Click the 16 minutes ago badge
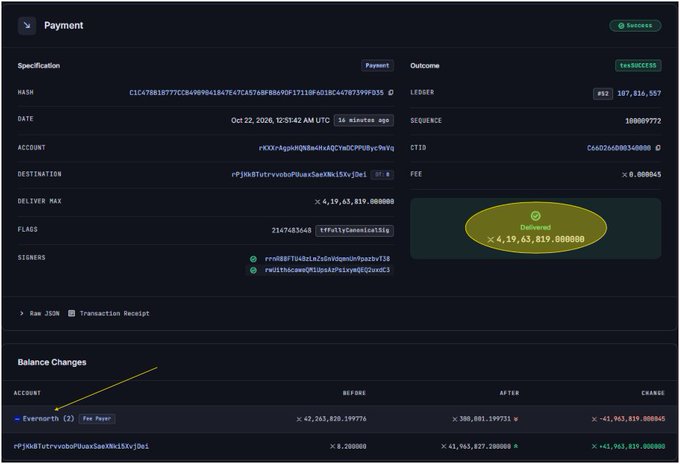The height and width of the screenshot is (464, 680). tap(364, 120)
